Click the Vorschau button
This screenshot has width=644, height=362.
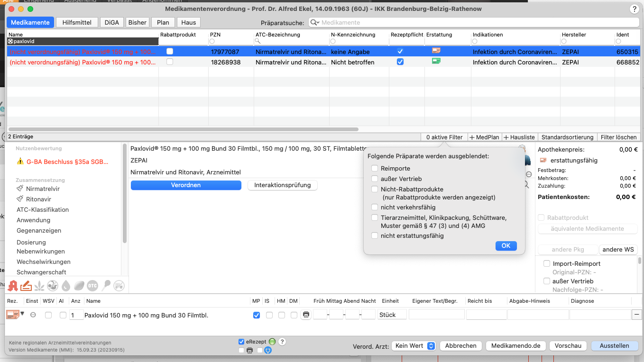[568, 346]
